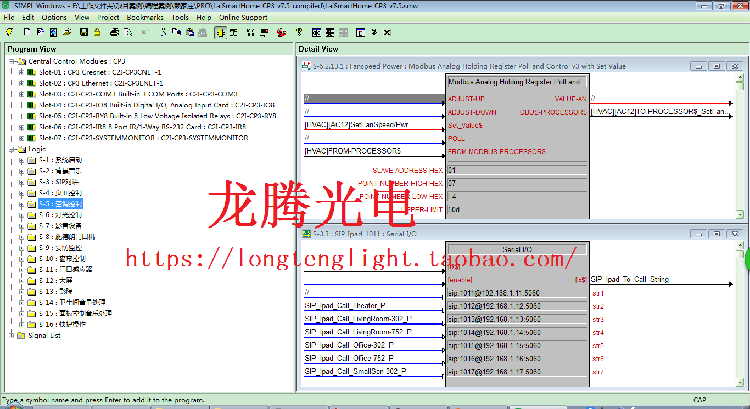Viewport: 750px width, 409px height.
Task: Open the Online Support menu
Action: pyautogui.click(x=243, y=17)
